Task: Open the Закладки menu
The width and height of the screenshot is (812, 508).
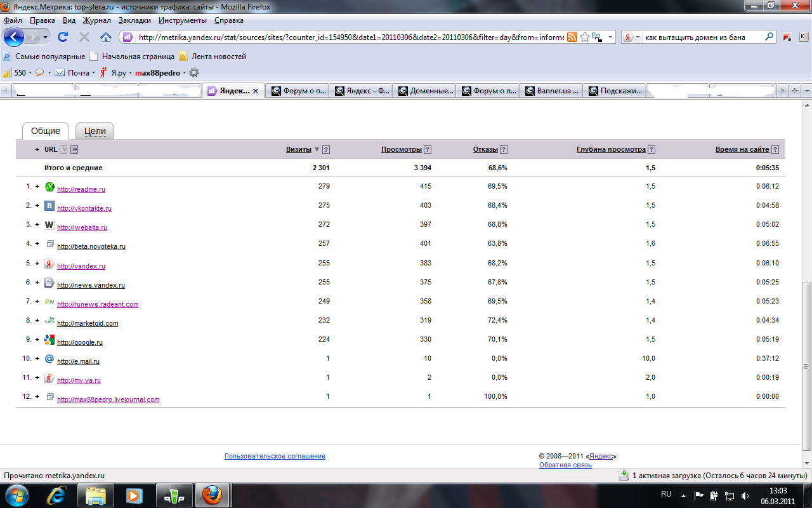Action: coord(134,20)
